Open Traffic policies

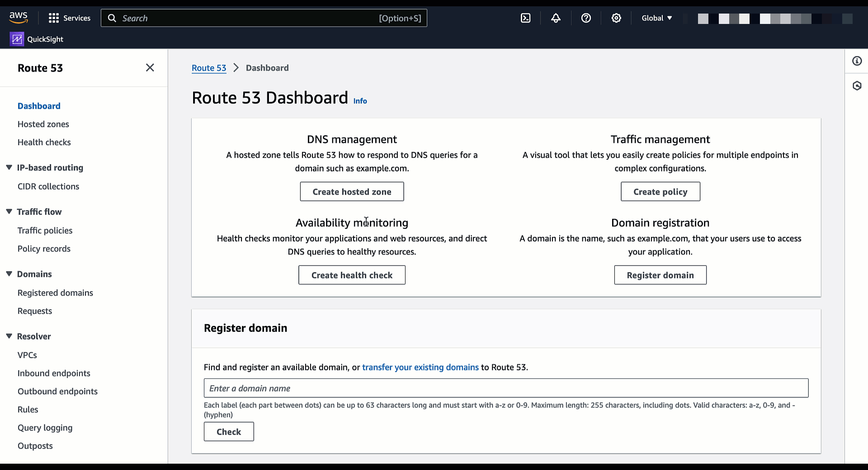pyautogui.click(x=45, y=231)
